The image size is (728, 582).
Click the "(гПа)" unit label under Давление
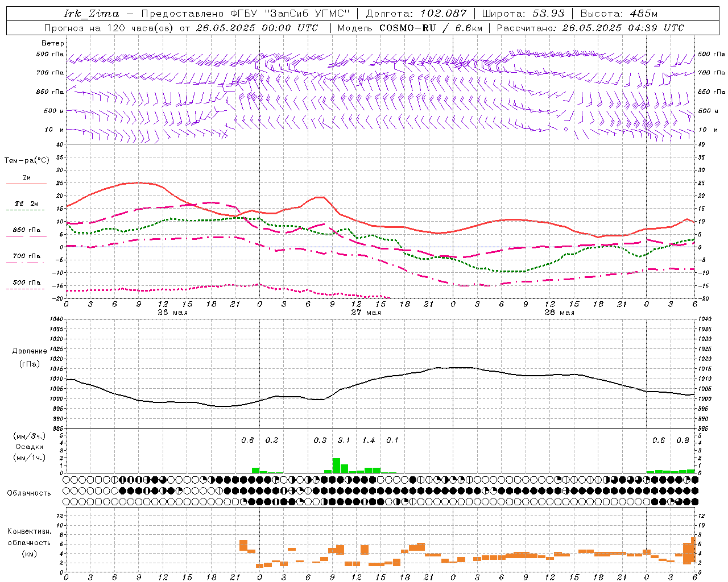[30, 364]
